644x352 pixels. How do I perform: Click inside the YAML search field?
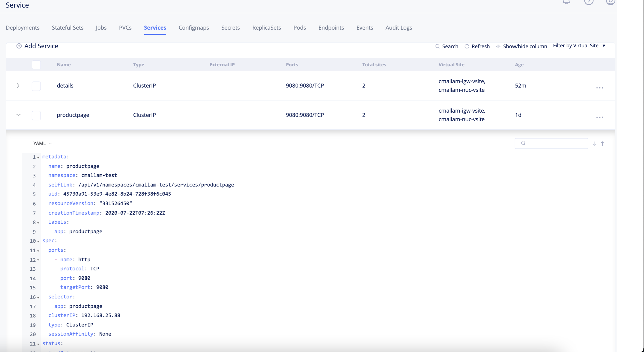(x=551, y=143)
